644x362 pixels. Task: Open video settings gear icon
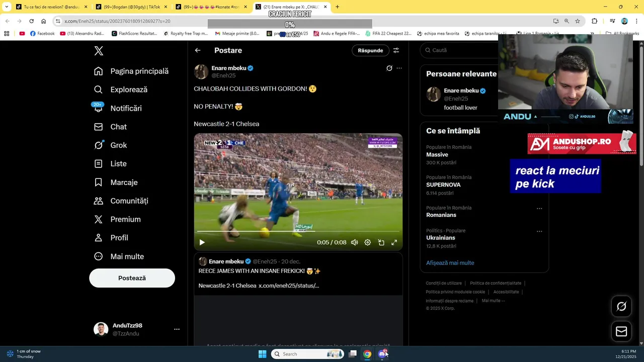(x=368, y=242)
